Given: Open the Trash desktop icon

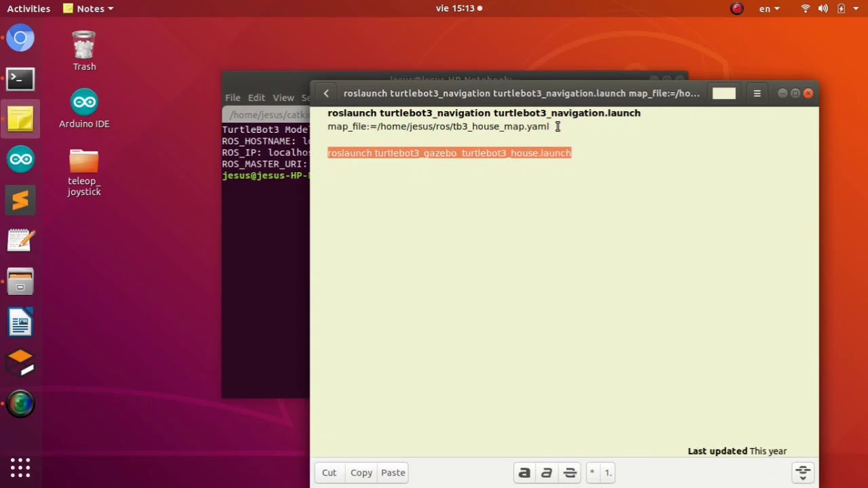Looking at the screenshot, I should click(84, 51).
